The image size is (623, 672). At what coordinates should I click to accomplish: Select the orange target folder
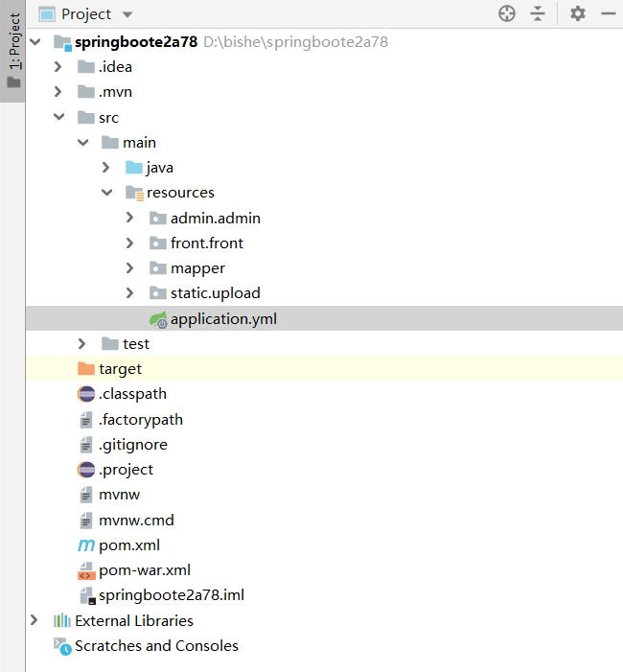point(119,369)
